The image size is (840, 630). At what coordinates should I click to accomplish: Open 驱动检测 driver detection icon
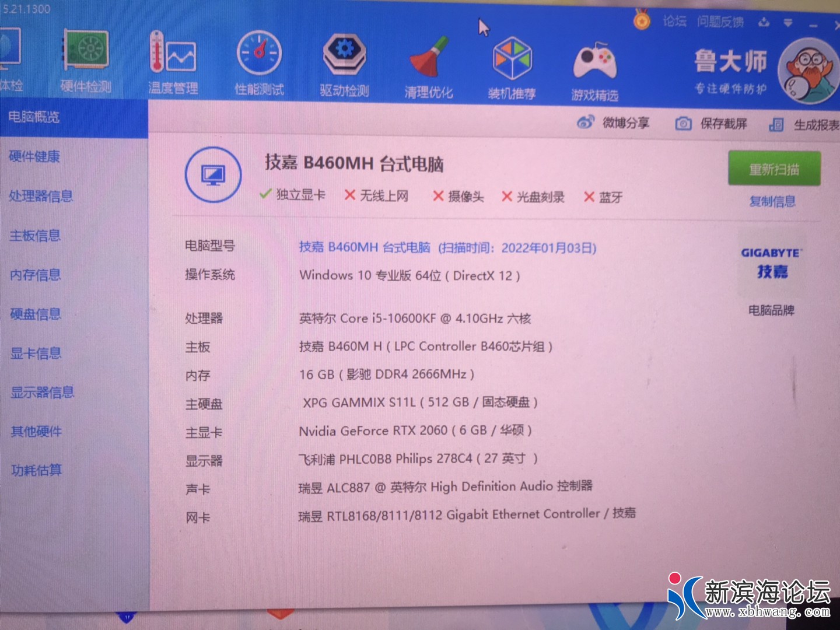coord(344,61)
